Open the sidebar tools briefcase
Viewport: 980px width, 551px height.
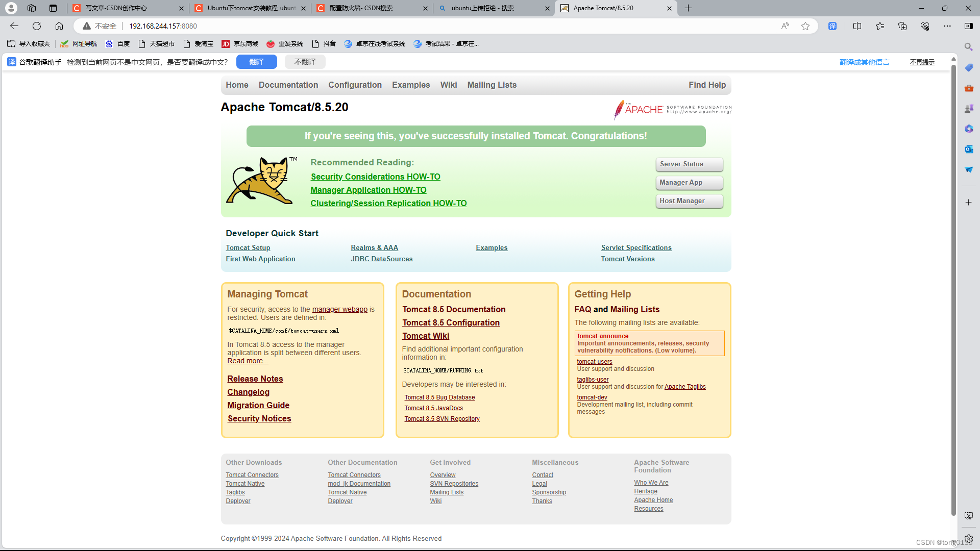coord(968,88)
